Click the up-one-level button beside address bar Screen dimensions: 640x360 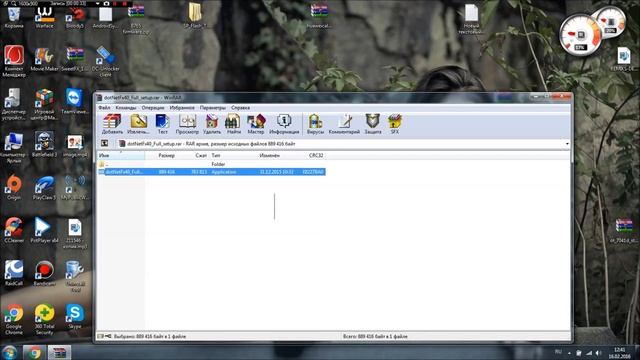104,143
